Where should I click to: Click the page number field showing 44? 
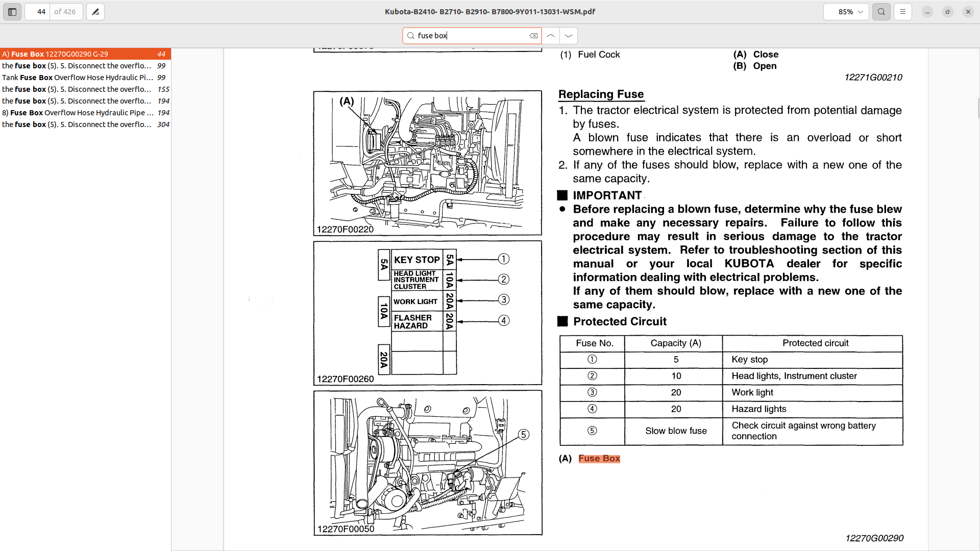pyautogui.click(x=37, y=12)
